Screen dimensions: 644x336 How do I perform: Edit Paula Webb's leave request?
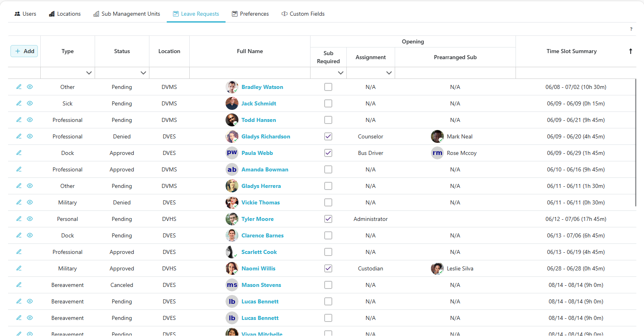click(19, 153)
